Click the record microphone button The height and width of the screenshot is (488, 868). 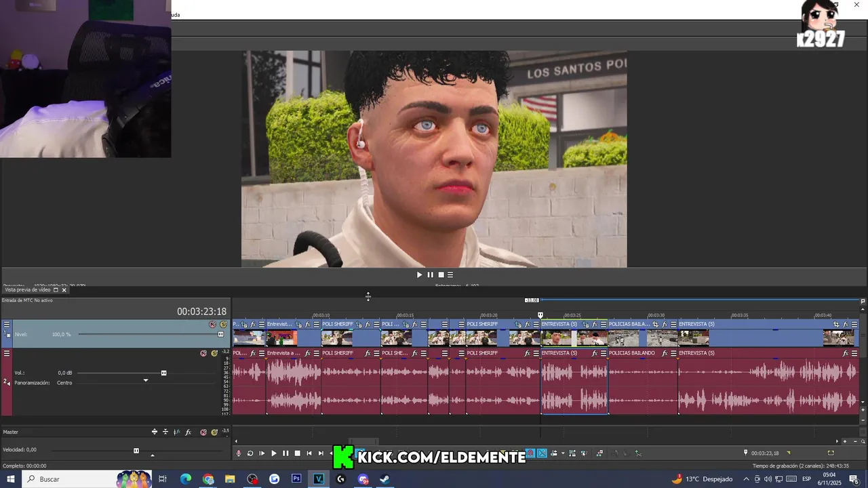[x=238, y=453]
